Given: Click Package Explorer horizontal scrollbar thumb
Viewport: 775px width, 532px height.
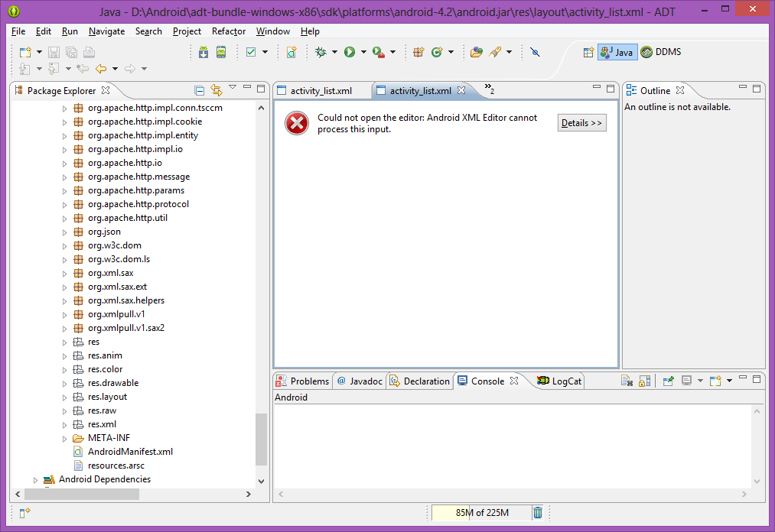Looking at the screenshot, I should pyautogui.click(x=82, y=494).
